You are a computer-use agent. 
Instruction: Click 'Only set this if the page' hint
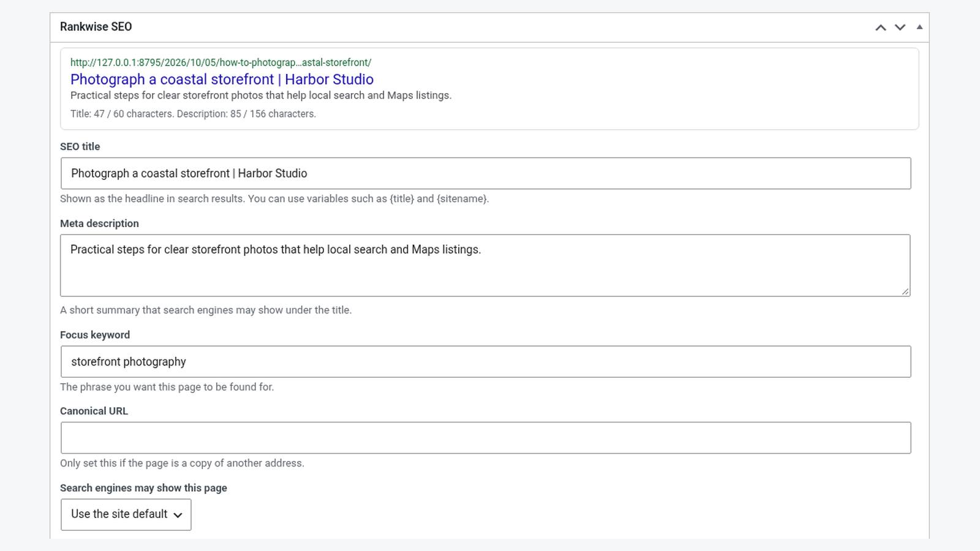click(182, 463)
